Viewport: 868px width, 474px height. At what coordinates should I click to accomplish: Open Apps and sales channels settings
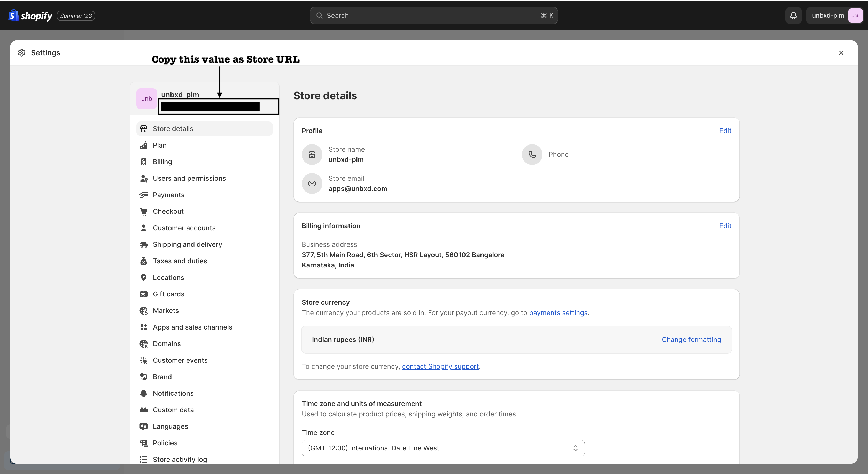tap(205, 327)
